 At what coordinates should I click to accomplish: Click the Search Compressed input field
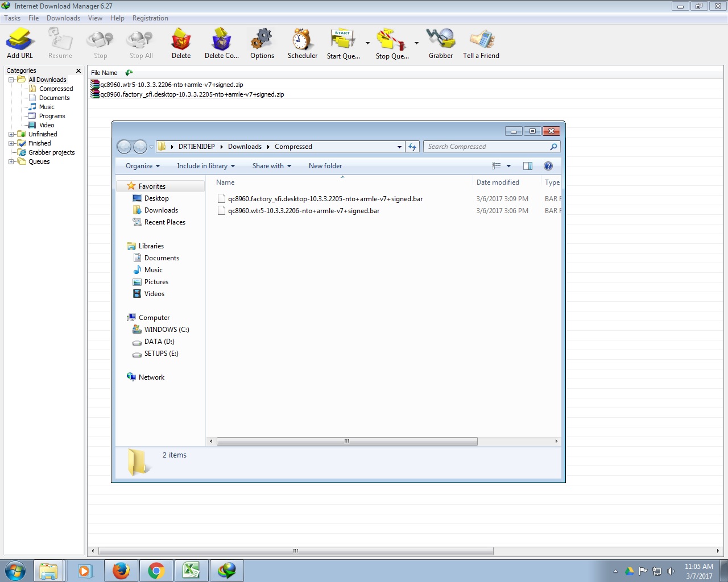pyautogui.click(x=486, y=147)
